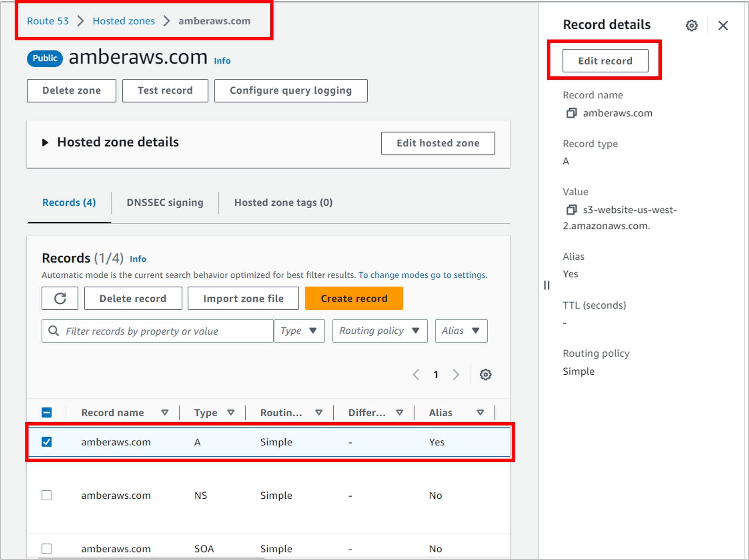Uncheck the A record checkbox
Viewport: 749px width, 560px height.
click(46, 442)
